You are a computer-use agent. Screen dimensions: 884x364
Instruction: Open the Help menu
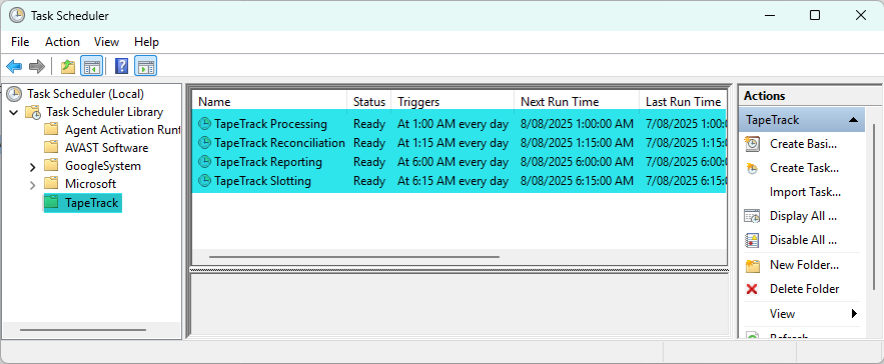pyautogui.click(x=146, y=42)
